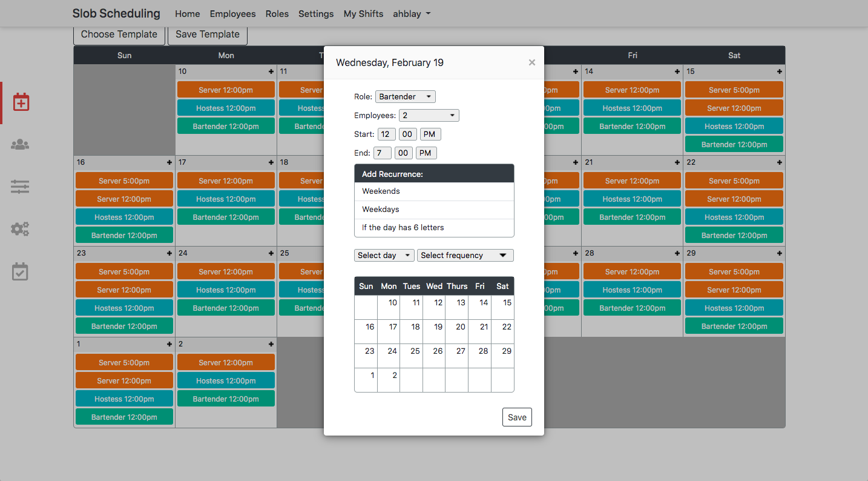
Task: Select day 19 in the mini calendar
Action: pyautogui.click(x=434, y=332)
